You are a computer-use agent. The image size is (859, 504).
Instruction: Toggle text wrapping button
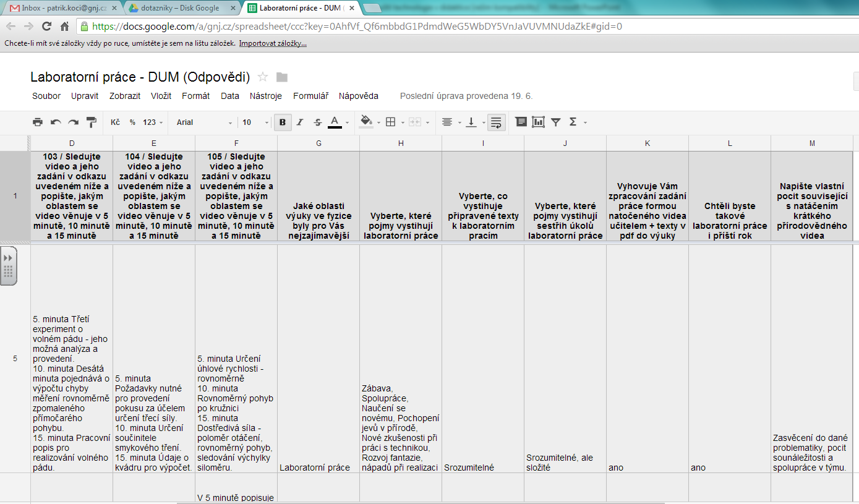point(495,122)
